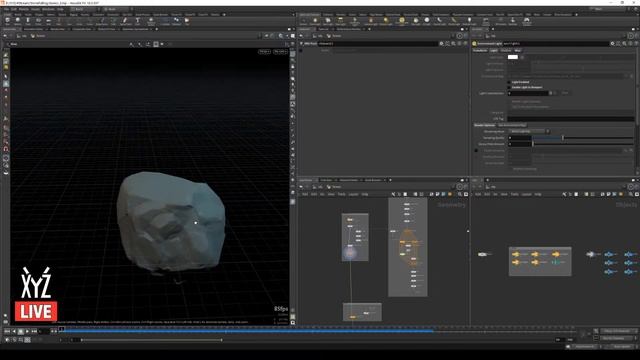Select the Distant Light shelf tool
Image resolution: width=640 pixels, height=360 pixels.
(386, 21)
